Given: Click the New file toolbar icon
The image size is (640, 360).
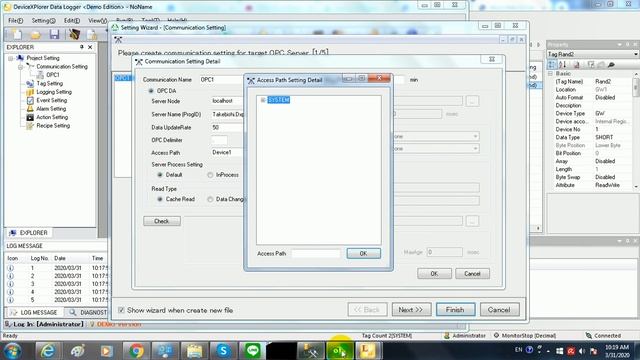Looking at the screenshot, I should click(17, 35).
